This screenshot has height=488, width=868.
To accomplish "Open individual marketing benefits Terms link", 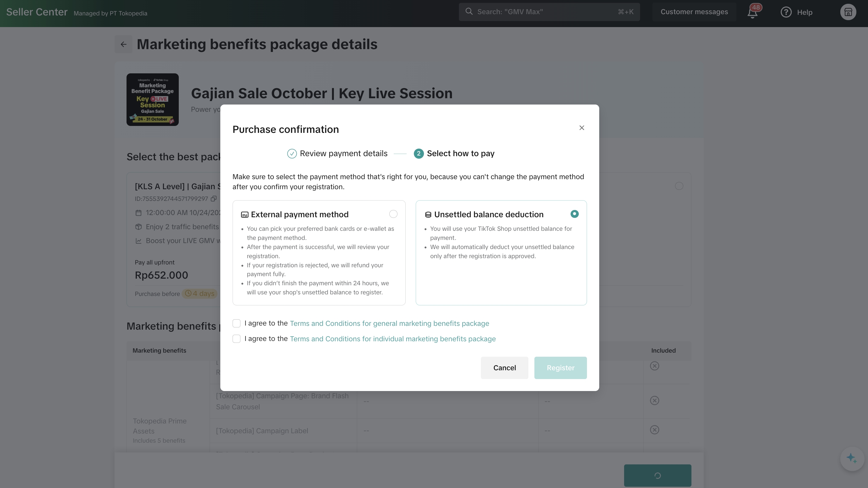I will tap(392, 339).
